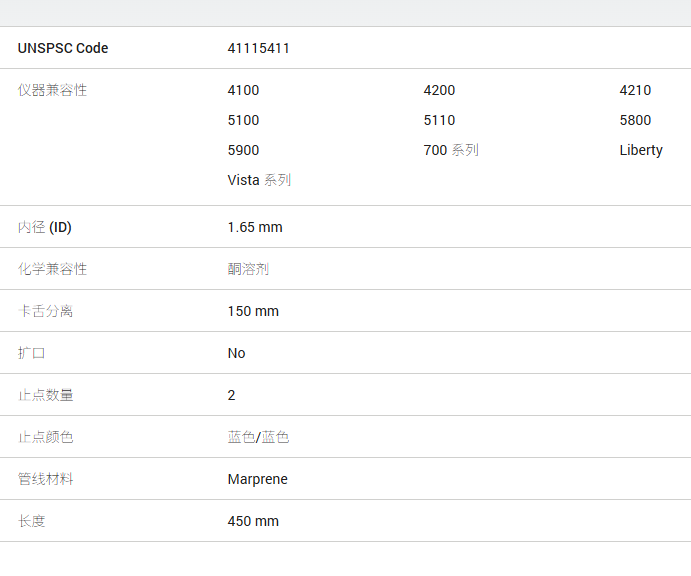Click the 5900 instrument entry

(243, 150)
